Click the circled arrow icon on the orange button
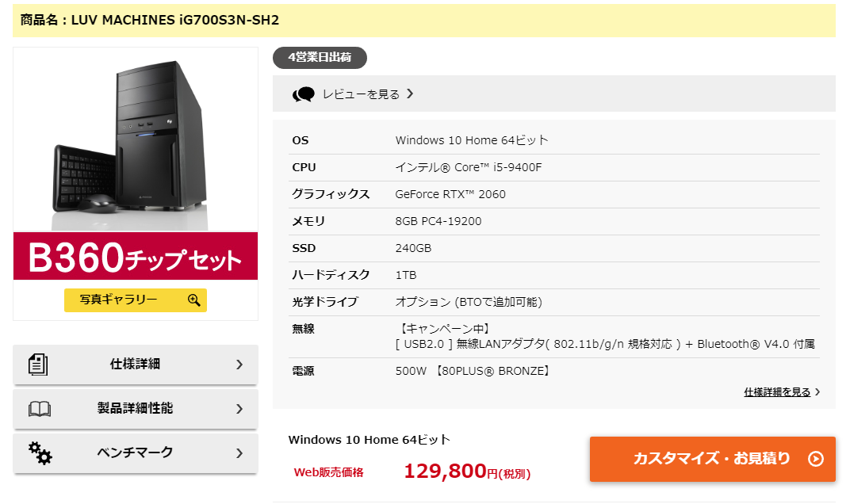The width and height of the screenshot is (850, 504). point(815,459)
